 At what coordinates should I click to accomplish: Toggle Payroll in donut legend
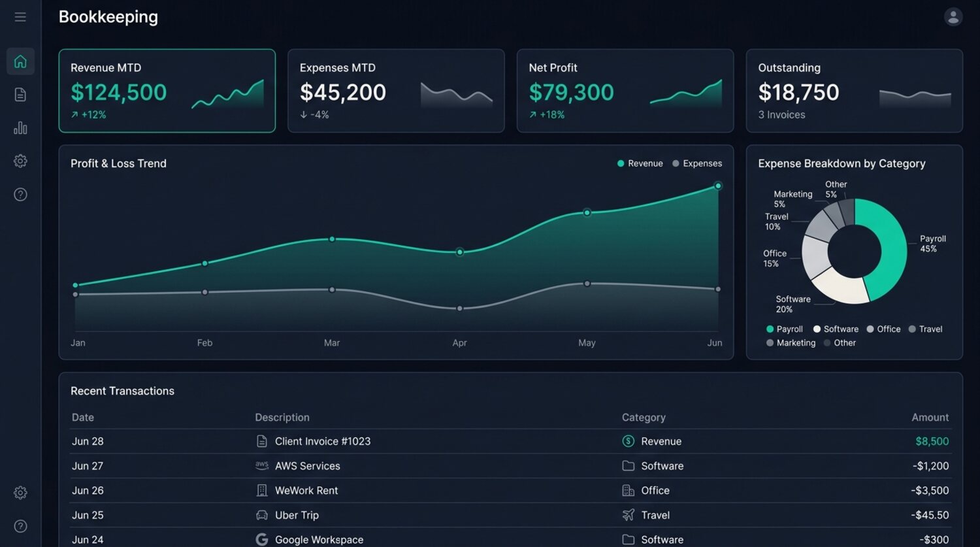point(784,329)
